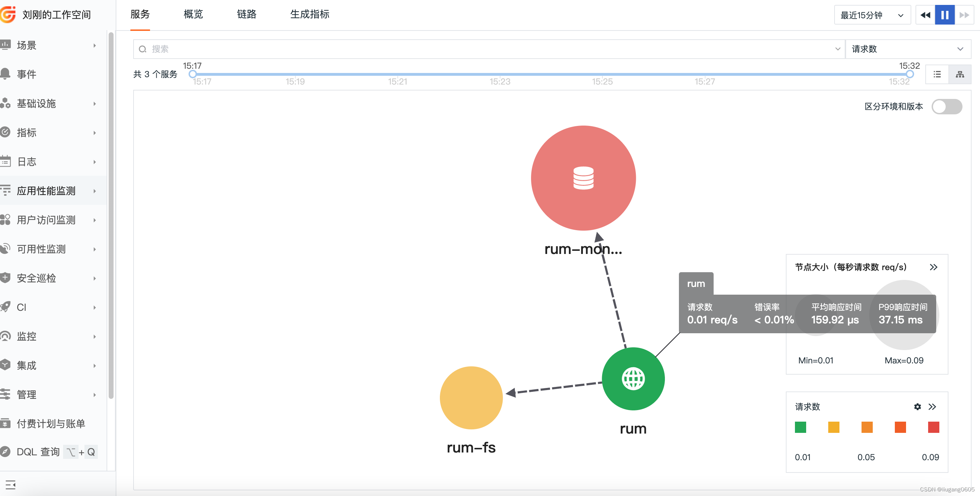Click the 基础设施 sidebar icon
The image size is (980, 496).
pos(5,103)
